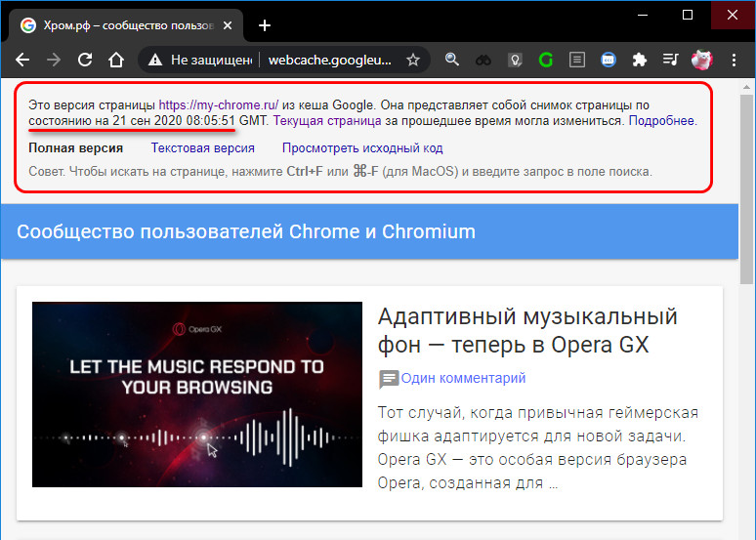Open the Один комментарий link

[x=463, y=378]
